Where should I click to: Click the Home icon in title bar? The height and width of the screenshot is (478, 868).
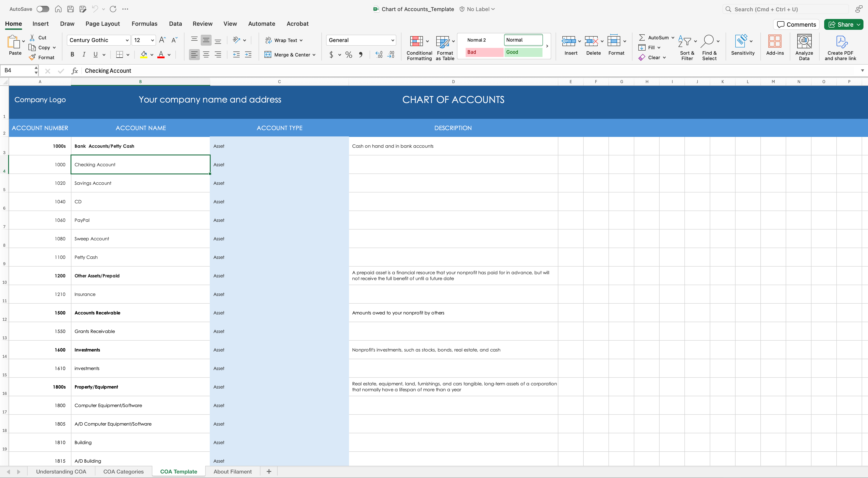point(58,9)
